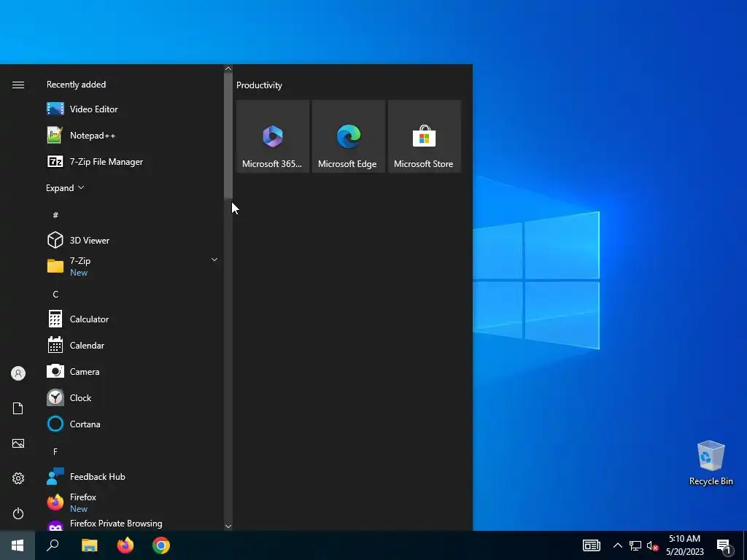Open News and interests taskbar icon
The height and width of the screenshot is (560, 747).
click(591, 545)
